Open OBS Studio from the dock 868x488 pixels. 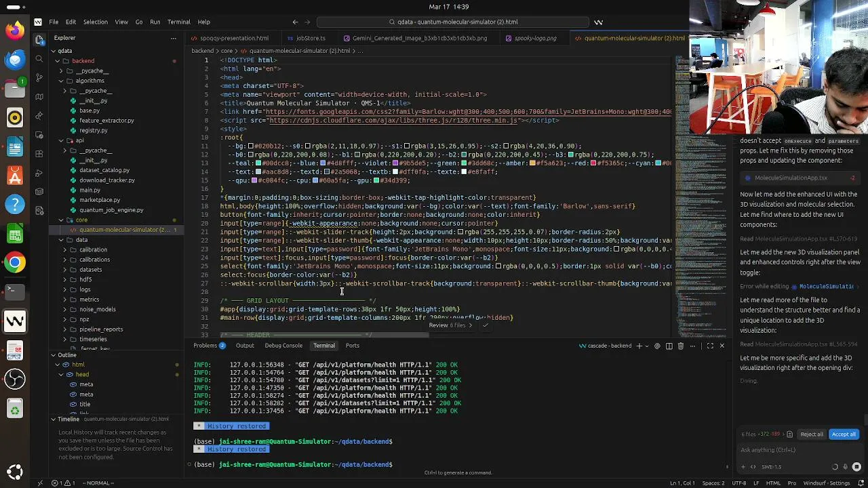[x=14, y=378]
